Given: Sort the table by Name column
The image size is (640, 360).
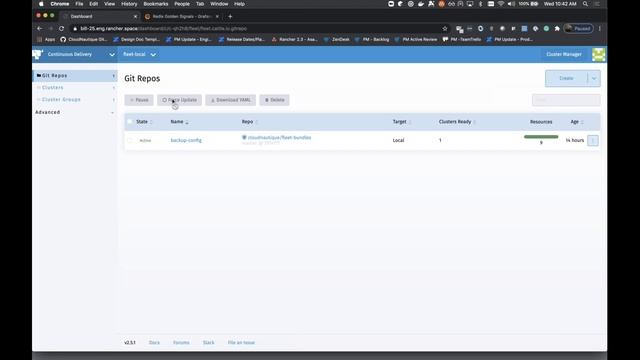Looking at the screenshot, I should pos(179,122).
